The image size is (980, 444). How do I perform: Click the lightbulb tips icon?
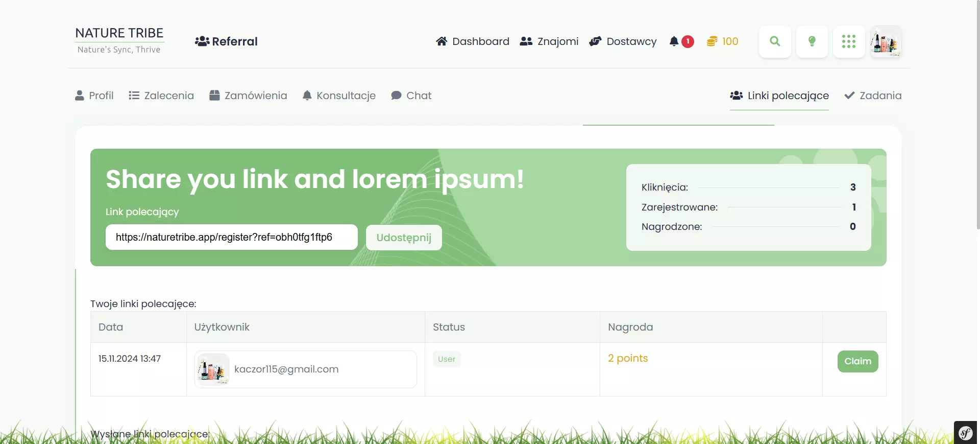[x=812, y=41]
